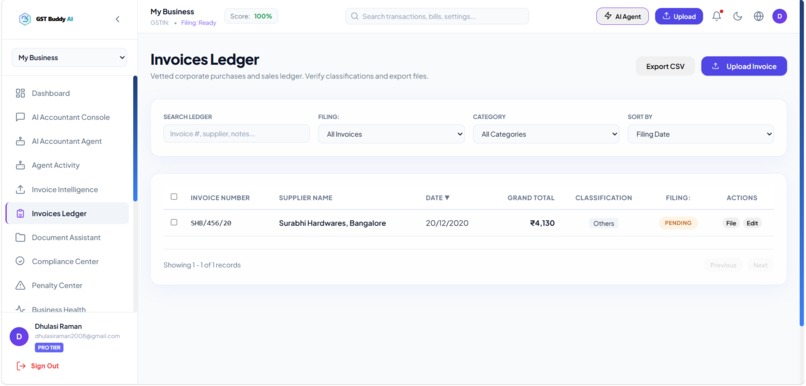Viewport: 806px width, 386px height.
Task: Click the sidebar user avatar D
Action: [x=19, y=337]
